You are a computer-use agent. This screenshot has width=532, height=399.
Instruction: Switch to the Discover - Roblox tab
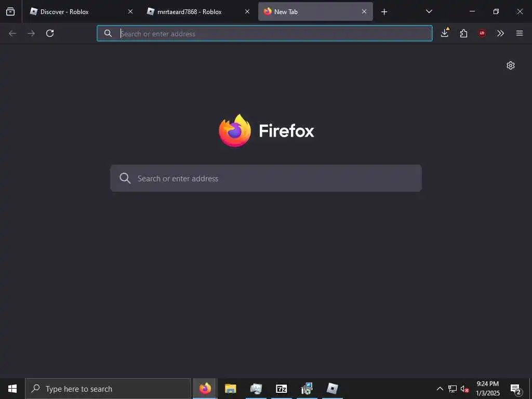coord(81,11)
